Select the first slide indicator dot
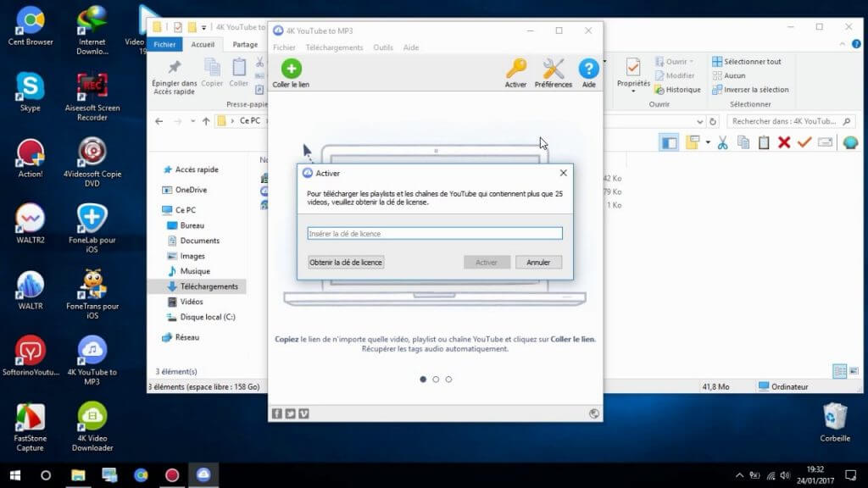868x488 pixels. pyautogui.click(x=423, y=380)
